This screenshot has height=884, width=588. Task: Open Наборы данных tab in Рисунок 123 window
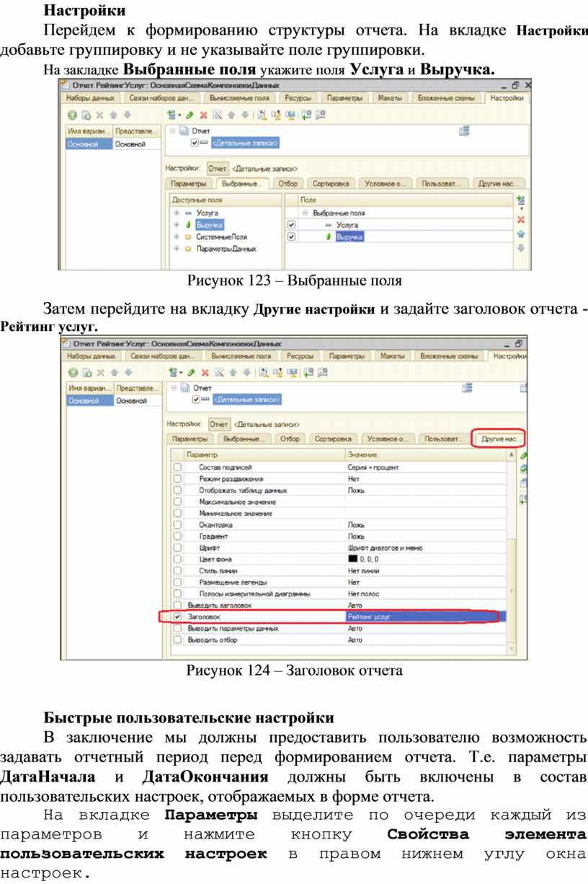(90, 98)
